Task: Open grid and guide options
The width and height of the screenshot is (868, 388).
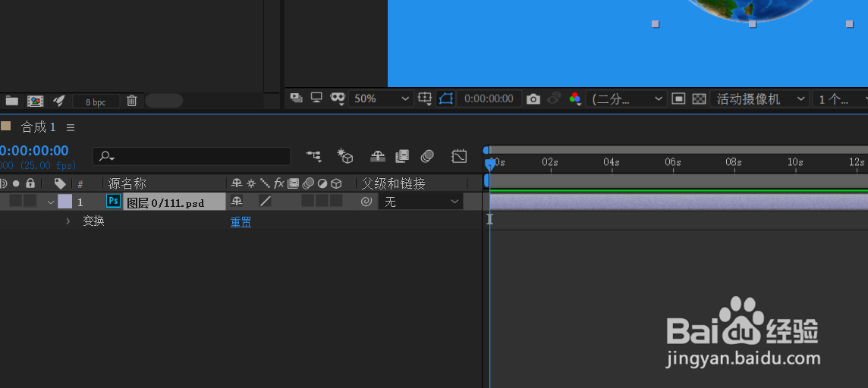Action: (x=425, y=99)
